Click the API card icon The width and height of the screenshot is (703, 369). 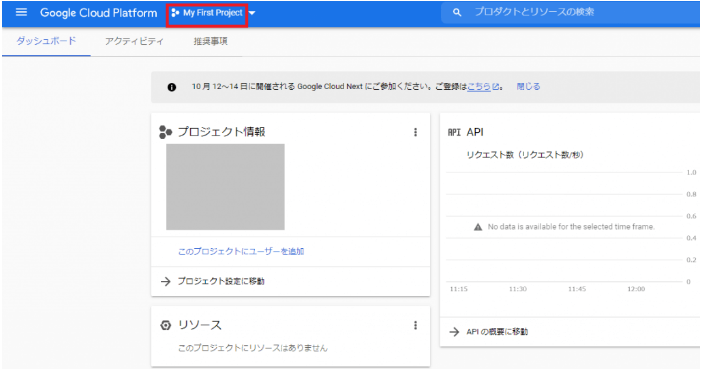click(x=454, y=132)
